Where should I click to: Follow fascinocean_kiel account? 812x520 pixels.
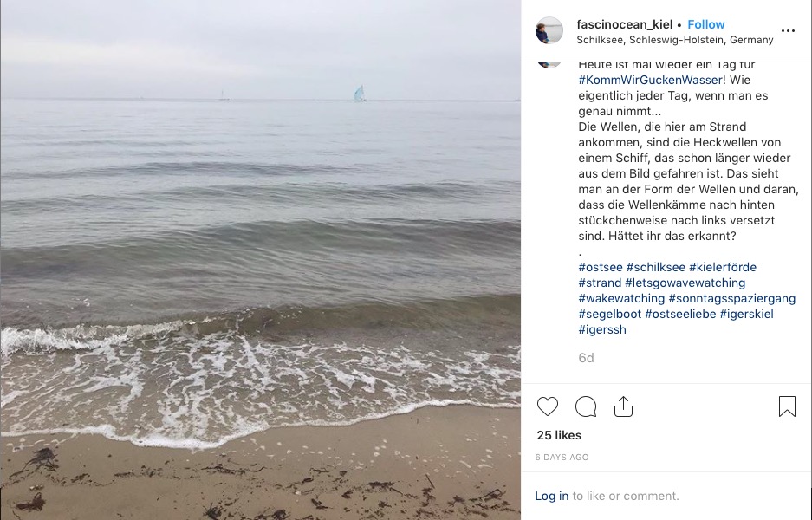click(x=705, y=24)
